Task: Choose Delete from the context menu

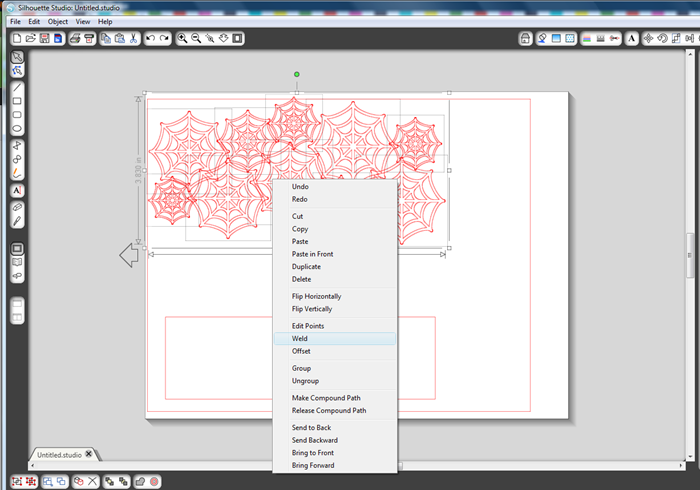Action: point(335,279)
